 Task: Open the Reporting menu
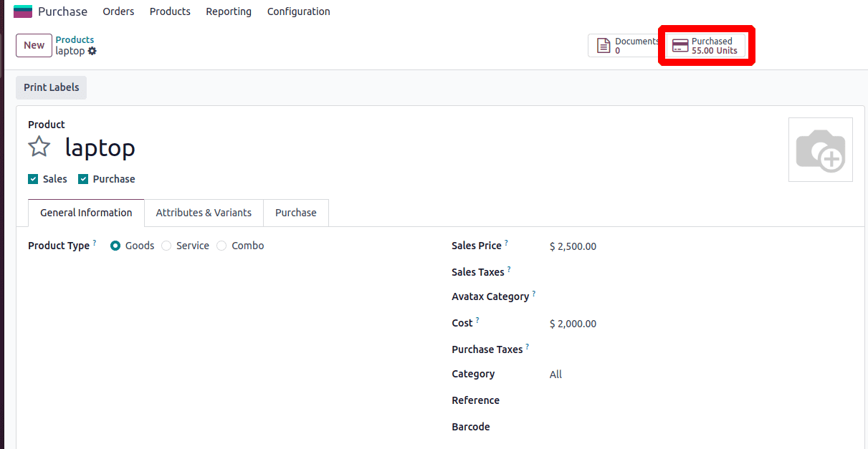pos(229,11)
